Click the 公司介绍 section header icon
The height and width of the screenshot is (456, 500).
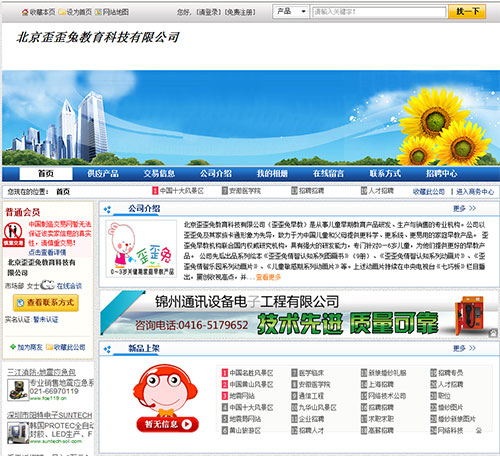pyautogui.click(x=107, y=210)
